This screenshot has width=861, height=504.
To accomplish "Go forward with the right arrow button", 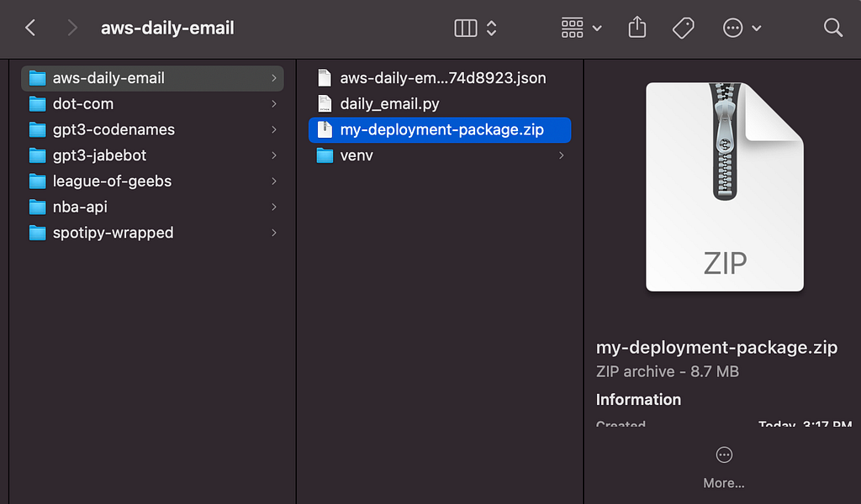I will coord(72,28).
